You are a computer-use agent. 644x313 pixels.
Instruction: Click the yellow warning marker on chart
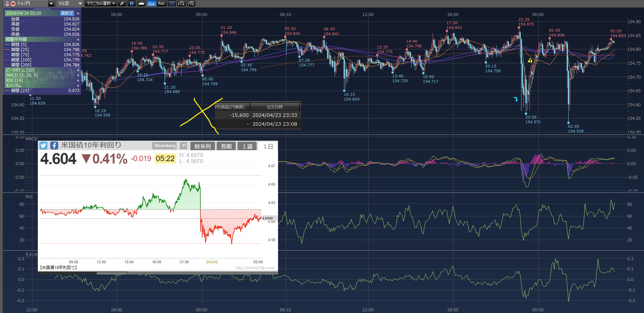(530, 61)
